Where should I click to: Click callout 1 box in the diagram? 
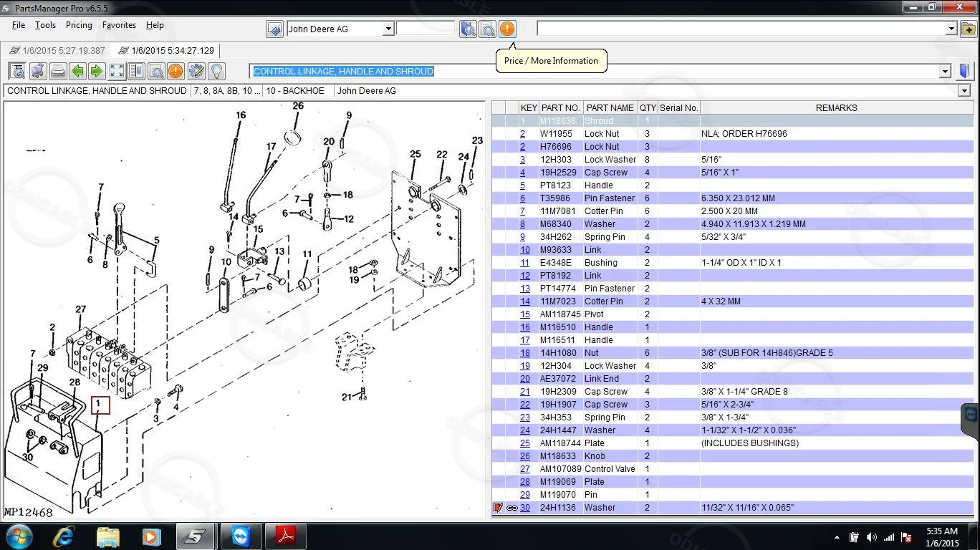pos(100,405)
